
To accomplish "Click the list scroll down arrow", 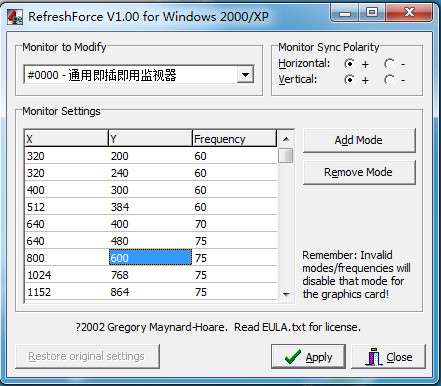I will pos(286,294).
